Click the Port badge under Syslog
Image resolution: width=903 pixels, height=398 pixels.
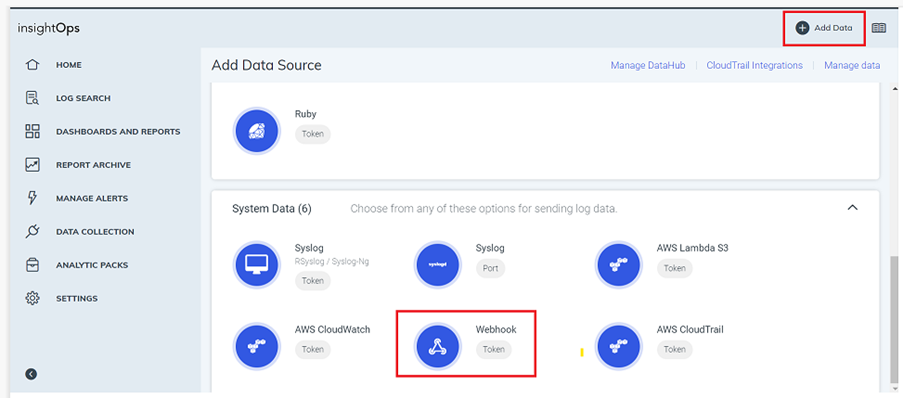[x=490, y=268]
